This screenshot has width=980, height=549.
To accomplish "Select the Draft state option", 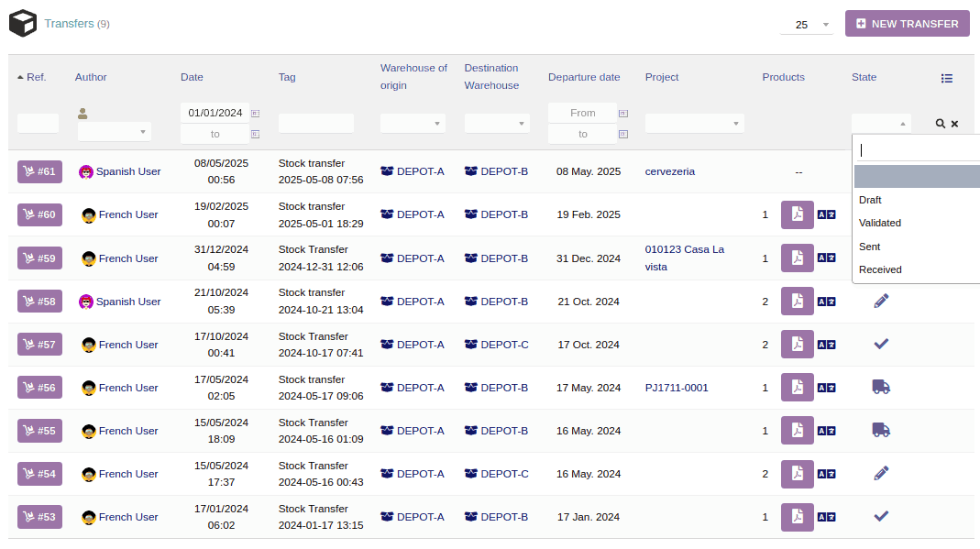I will pyautogui.click(x=870, y=200).
